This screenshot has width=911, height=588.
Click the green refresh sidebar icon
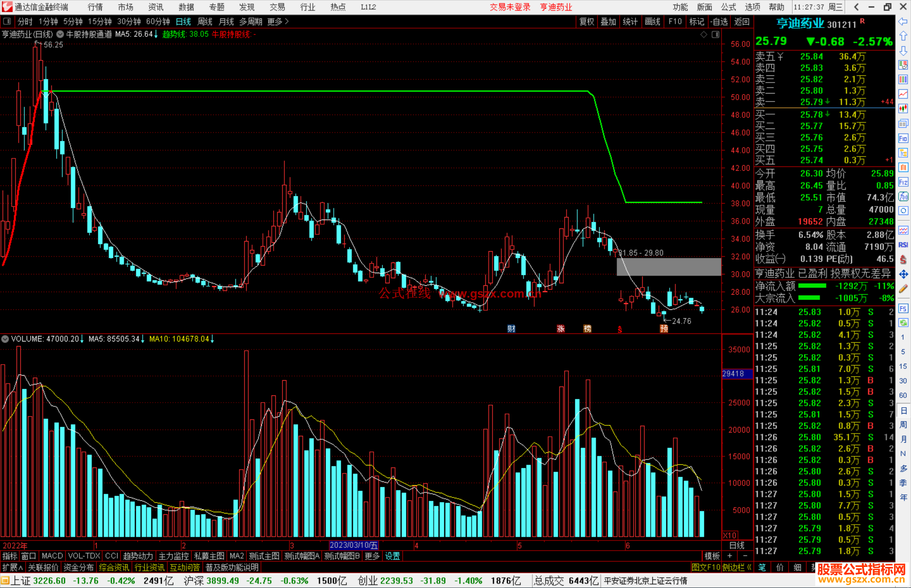pos(903,323)
